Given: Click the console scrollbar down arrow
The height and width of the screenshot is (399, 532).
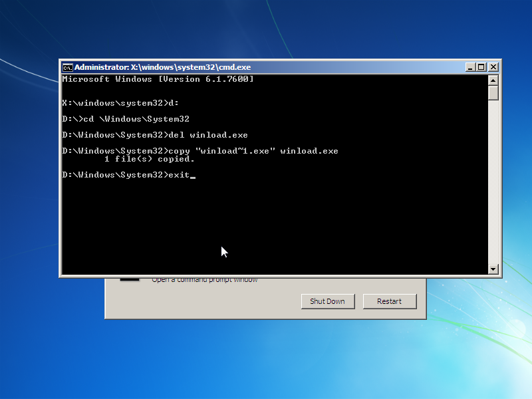Looking at the screenshot, I should (493, 269).
